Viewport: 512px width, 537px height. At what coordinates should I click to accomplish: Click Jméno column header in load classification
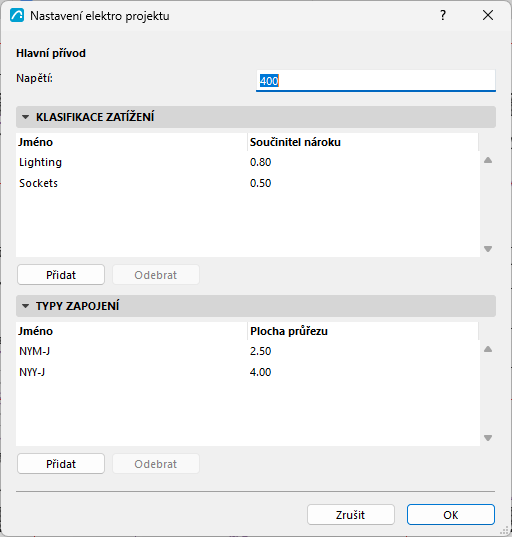pos(132,142)
